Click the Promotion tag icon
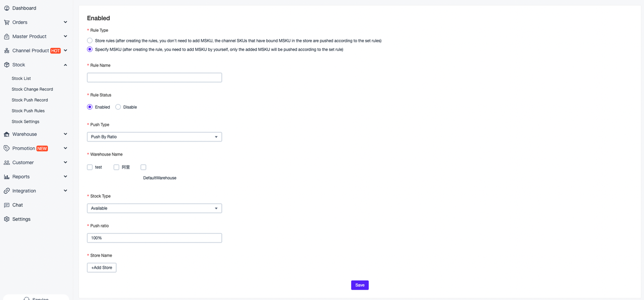 [7, 148]
